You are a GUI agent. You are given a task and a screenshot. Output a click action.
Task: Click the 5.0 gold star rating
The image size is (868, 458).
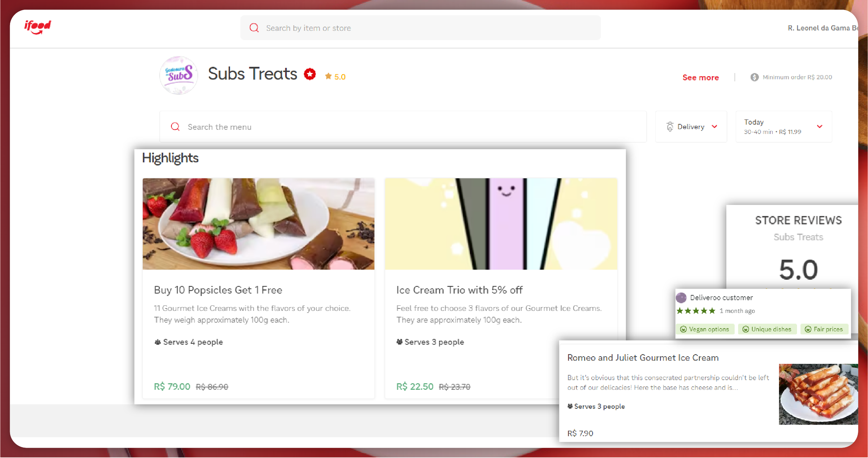335,77
